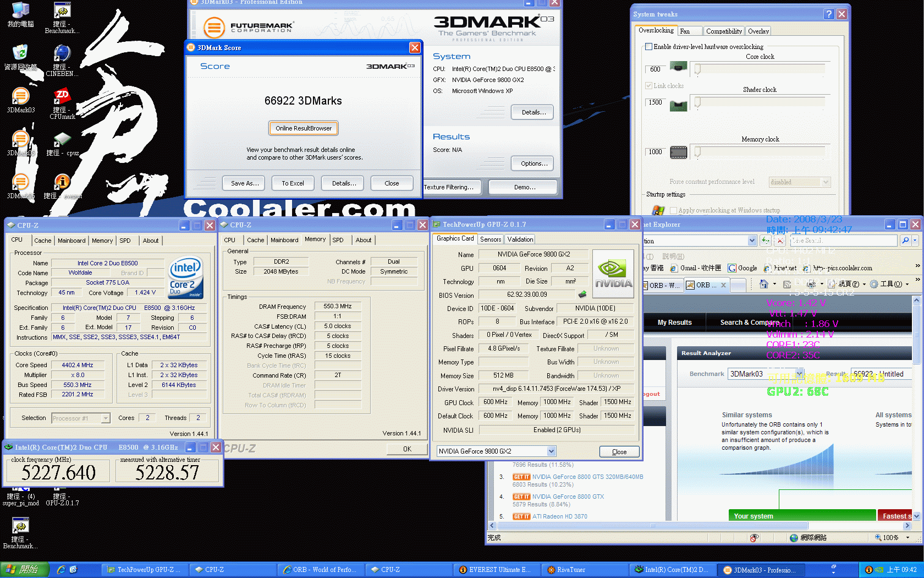Click Online ResultBrowser button

tap(304, 128)
